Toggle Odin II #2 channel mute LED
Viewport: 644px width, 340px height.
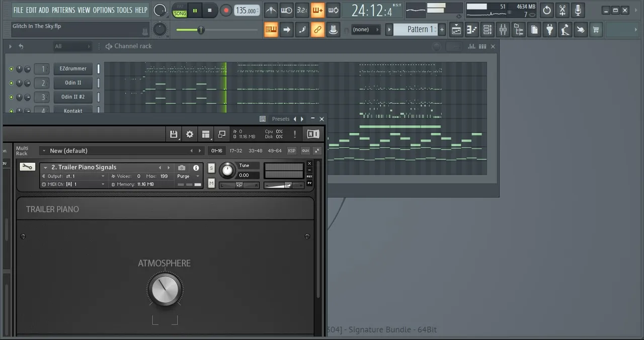11,97
